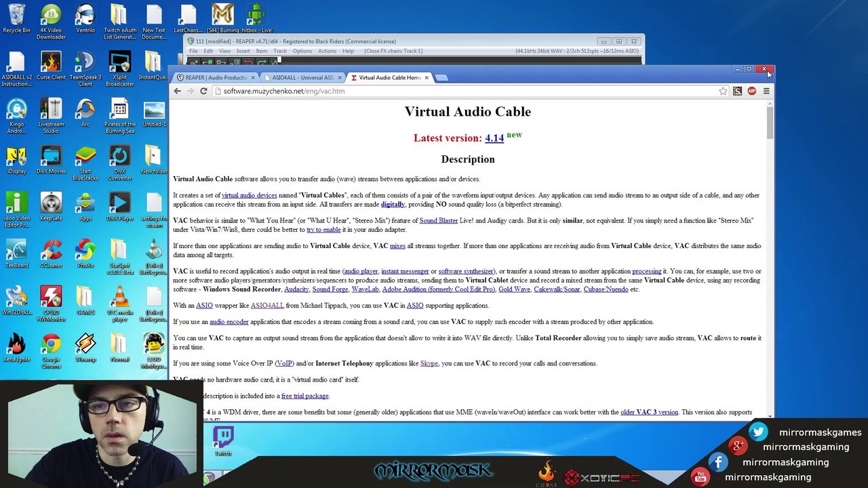Follow the 'Sound Forge' link
This screenshot has height=488, width=868.
330,289
